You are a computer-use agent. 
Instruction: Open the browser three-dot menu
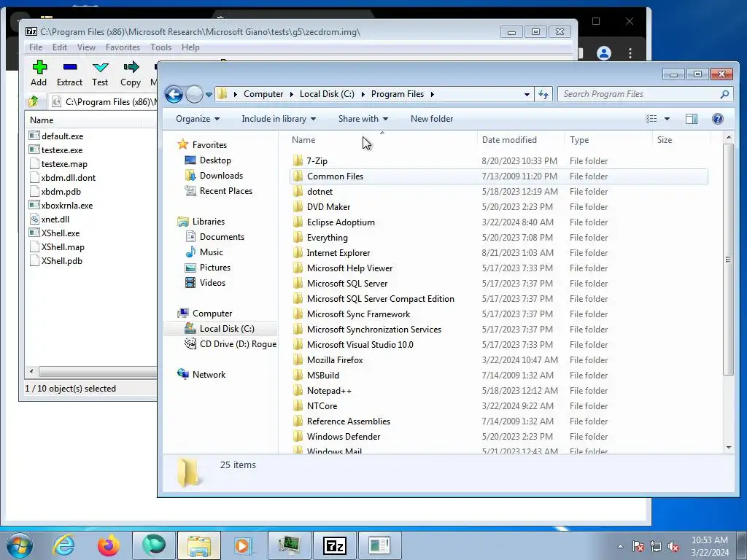click(x=630, y=52)
